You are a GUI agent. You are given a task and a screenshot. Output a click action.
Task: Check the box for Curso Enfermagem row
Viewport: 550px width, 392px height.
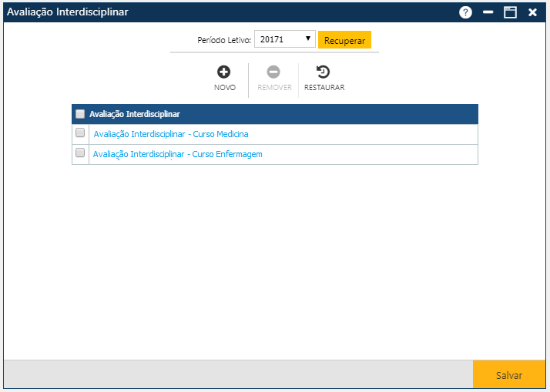point(80,153)
